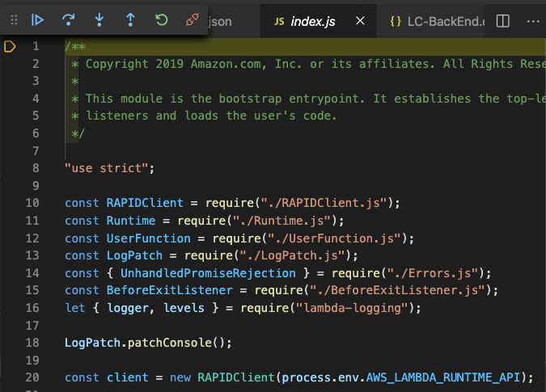
Task: Click the "./Errors.js" require path
Action: (433, 273)
